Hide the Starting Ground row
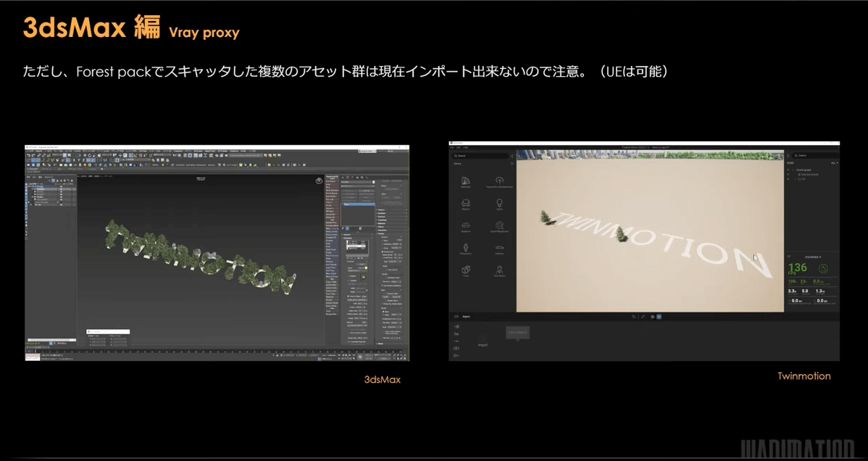This screenshot has width=868, height=461. click(x=789, y=175)
